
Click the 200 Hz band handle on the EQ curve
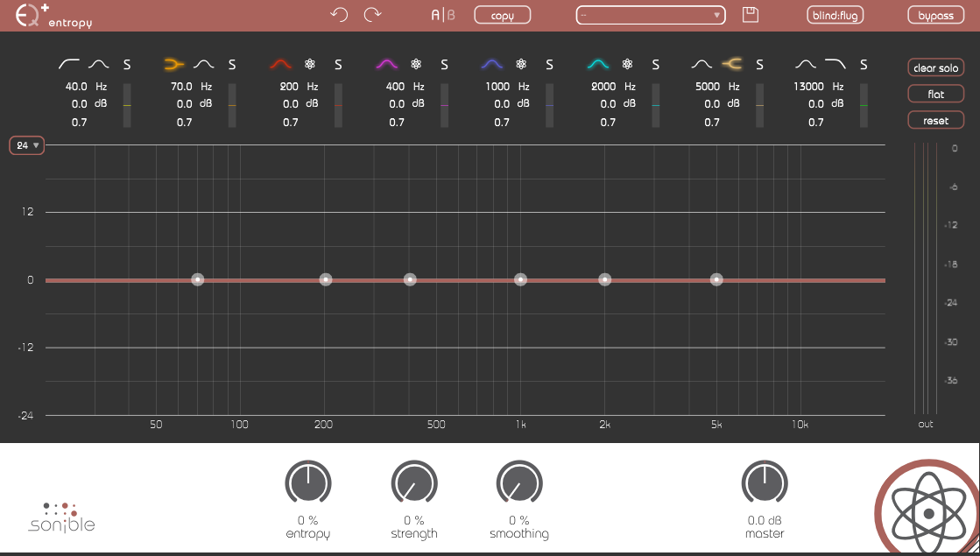pyautogui.click(x=326, y=280)
